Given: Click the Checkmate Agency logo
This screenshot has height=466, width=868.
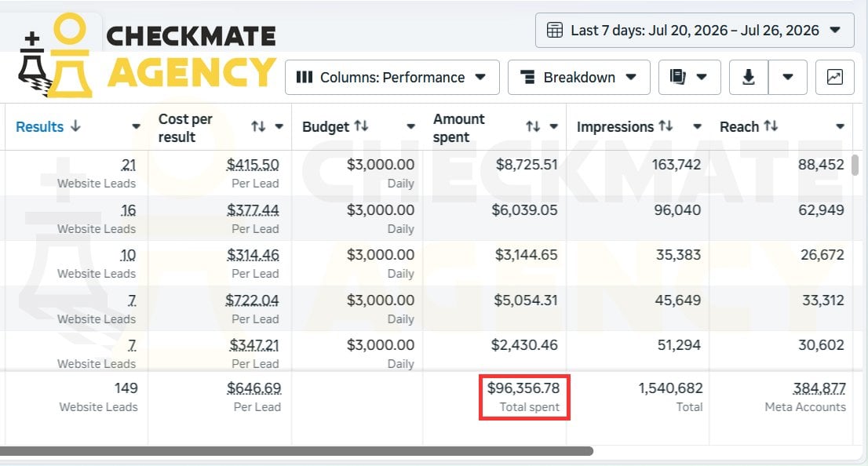Looking at the screenshot, I should coord(148,56).
